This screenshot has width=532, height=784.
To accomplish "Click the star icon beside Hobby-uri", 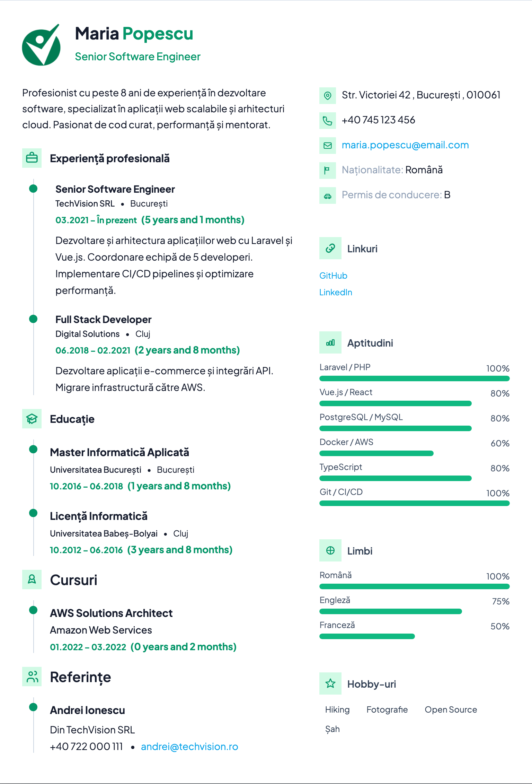I will click(330, 683).
